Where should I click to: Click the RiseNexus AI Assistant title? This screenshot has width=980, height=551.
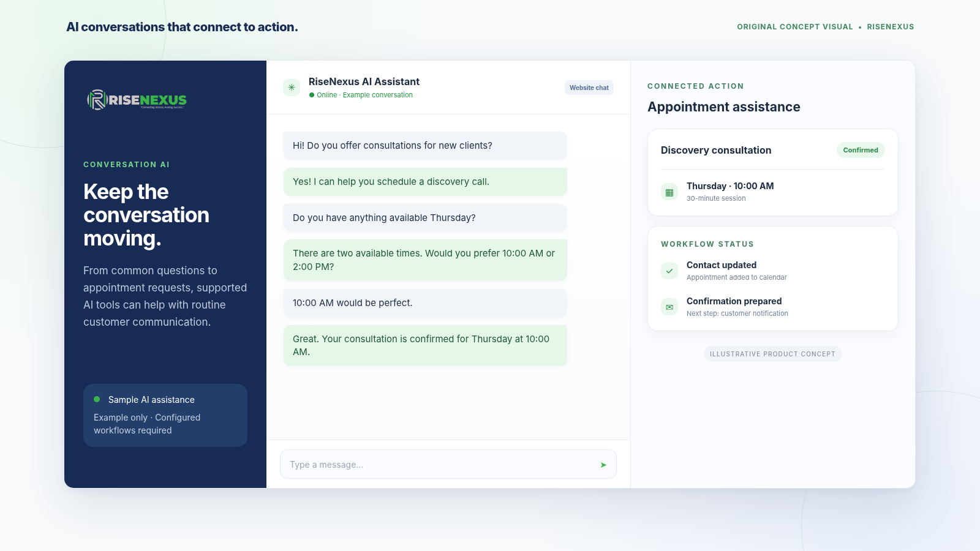pos(364,81)
